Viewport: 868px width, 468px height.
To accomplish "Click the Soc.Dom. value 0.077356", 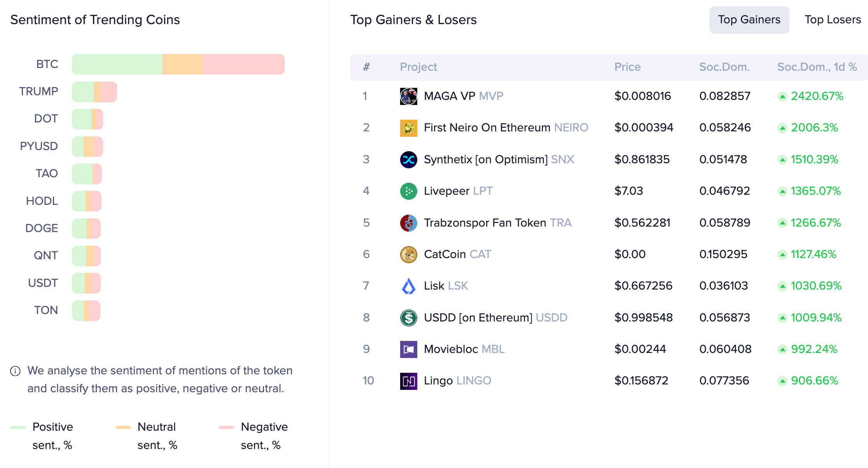I will click(x=724, y=381).
